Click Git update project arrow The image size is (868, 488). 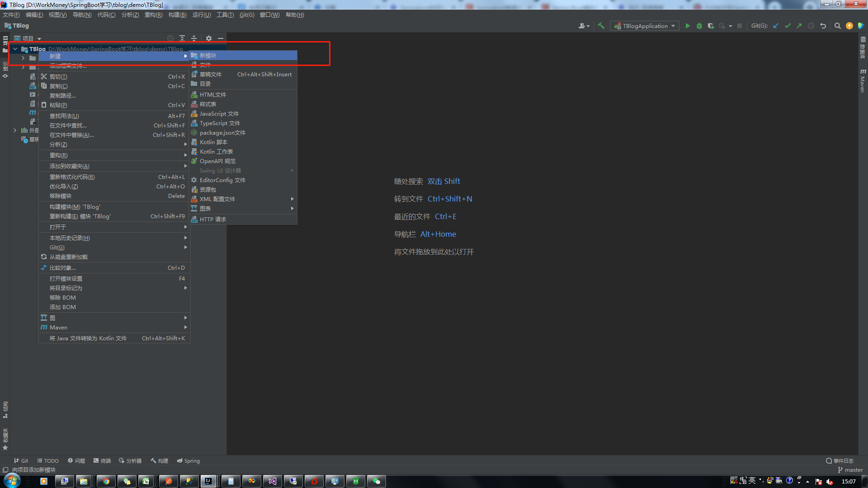pyautogui.click(x=776, y=26)
